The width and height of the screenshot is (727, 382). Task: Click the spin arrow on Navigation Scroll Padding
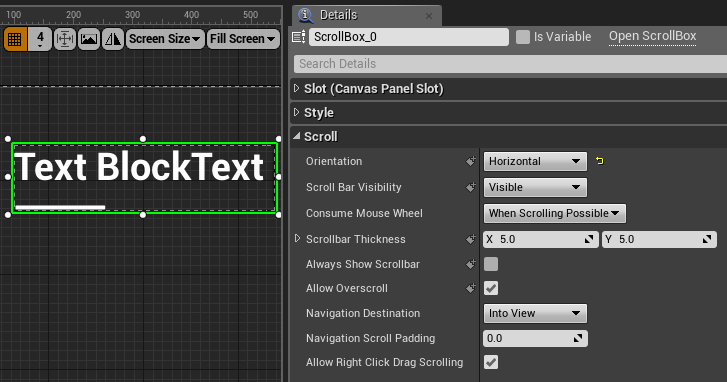578,338
